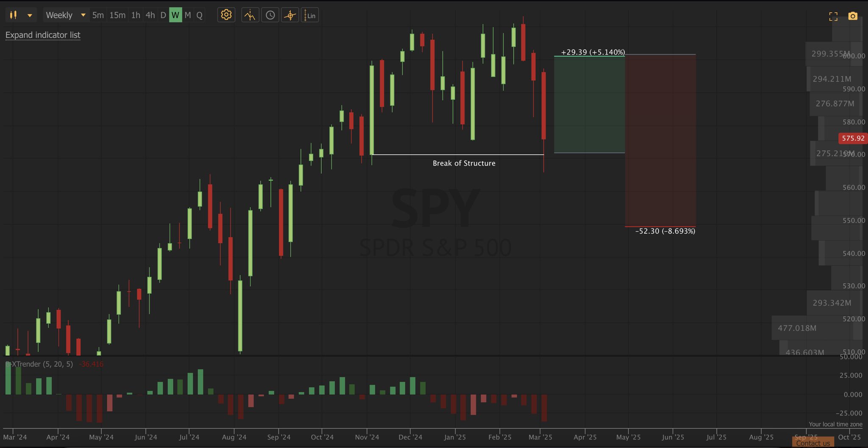Select the active W weekly timeframe
This screenshot has height=448, width=868.
click(175, 15)
